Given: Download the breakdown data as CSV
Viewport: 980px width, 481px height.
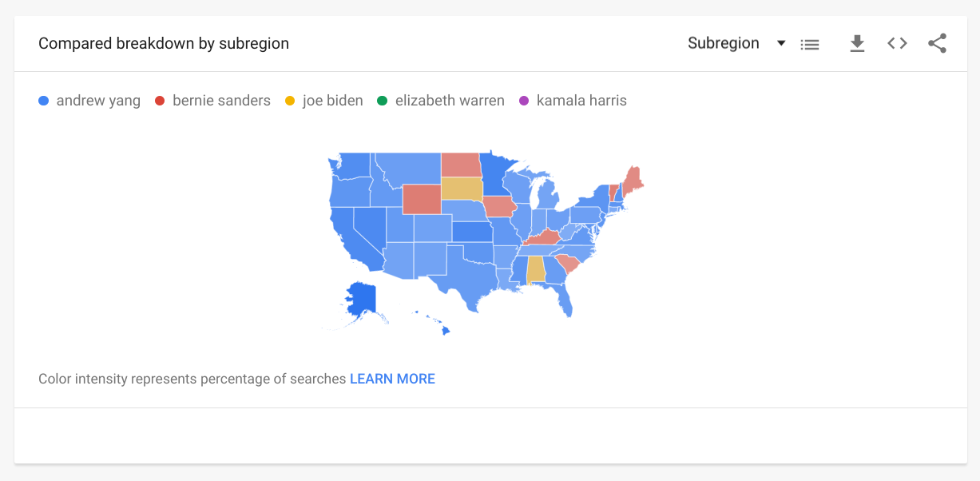Looking at the screenshot, I should pyautogui.click(x=857, y=43).
